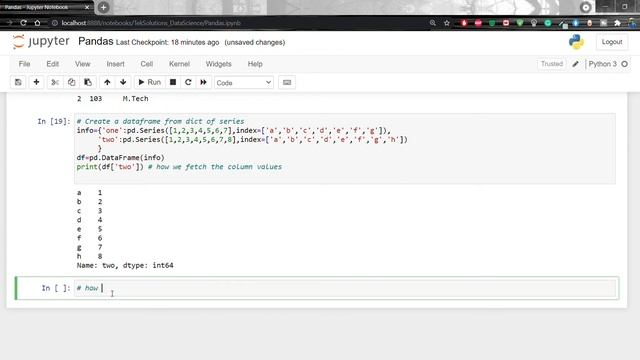
Task: Open the Insert menu
Action: pyautogui.click(x=116, y=64)
